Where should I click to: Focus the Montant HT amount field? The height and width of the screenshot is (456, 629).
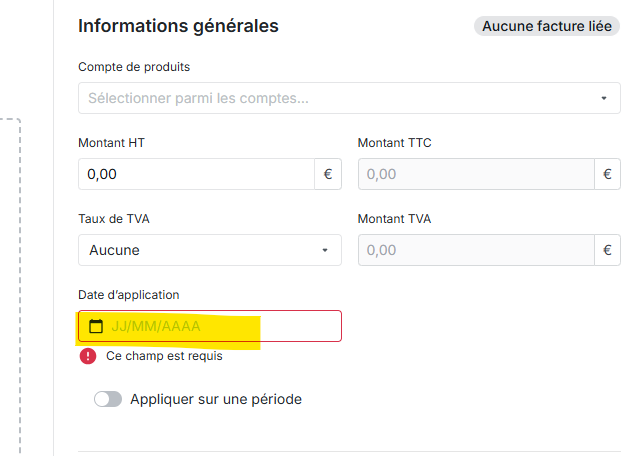[x=196, y=174]
